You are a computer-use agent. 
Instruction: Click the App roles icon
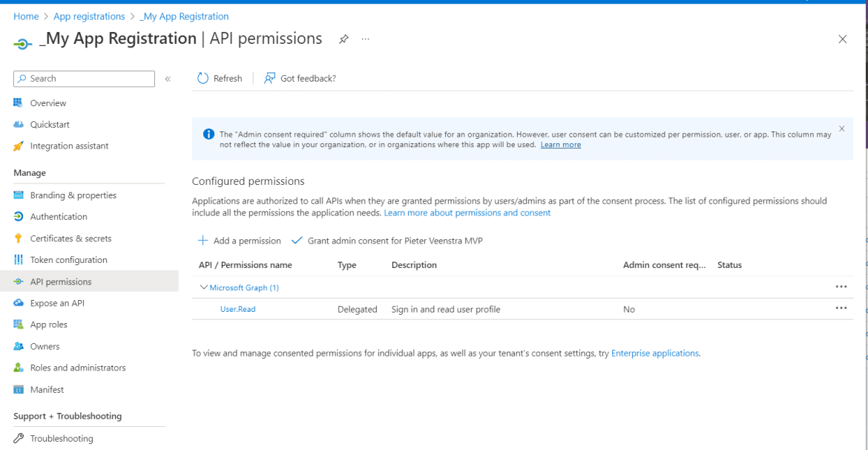[x=19, y=325]
